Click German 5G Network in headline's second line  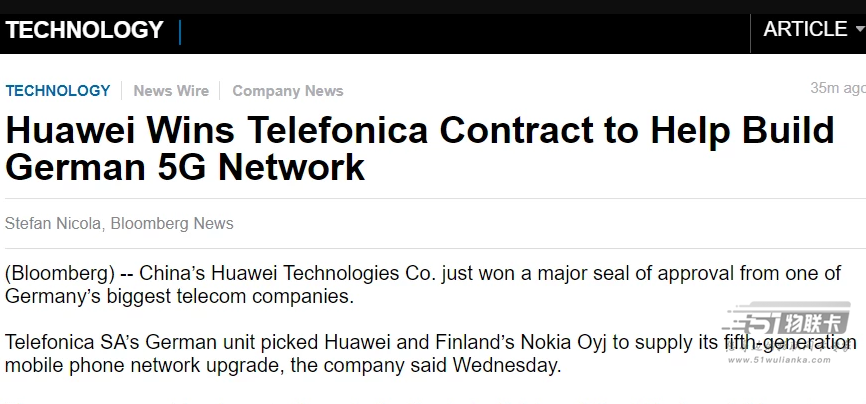[x=185, y=167]
